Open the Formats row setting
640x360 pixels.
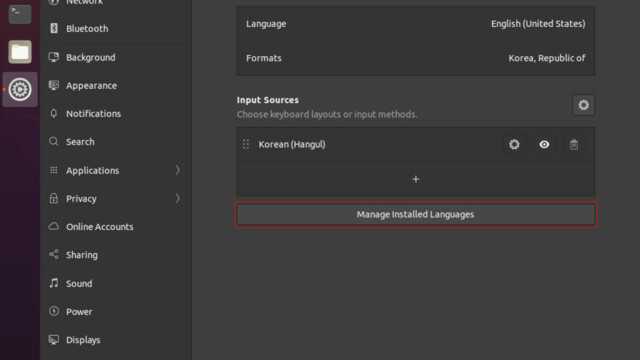point(416,58)
